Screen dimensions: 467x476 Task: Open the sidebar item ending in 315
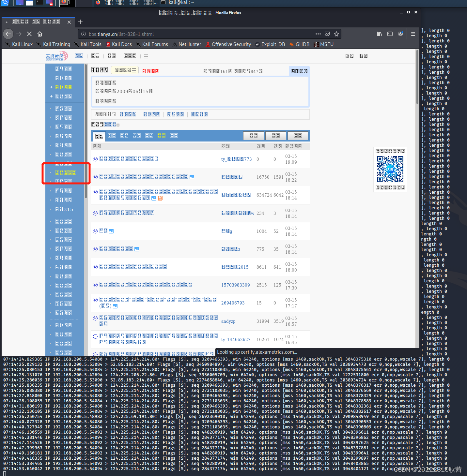[64, 209]
